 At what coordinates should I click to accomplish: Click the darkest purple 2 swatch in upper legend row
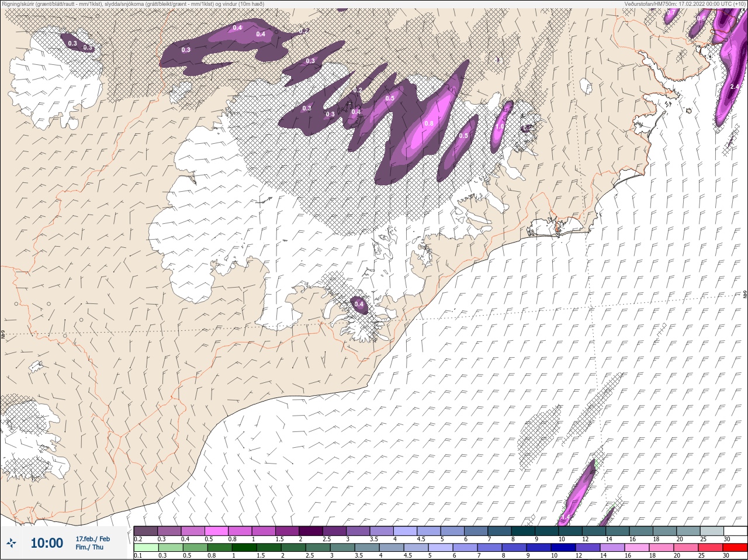pos(311,531)
